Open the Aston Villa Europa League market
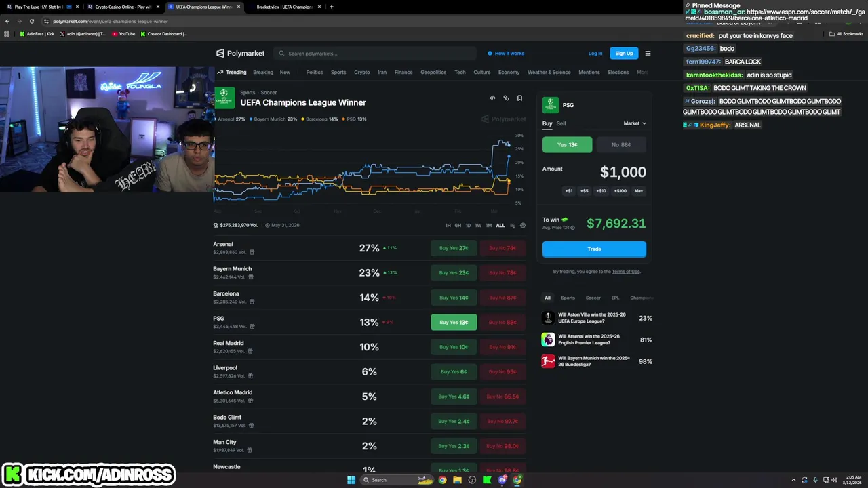 click(x=597, y=318)
